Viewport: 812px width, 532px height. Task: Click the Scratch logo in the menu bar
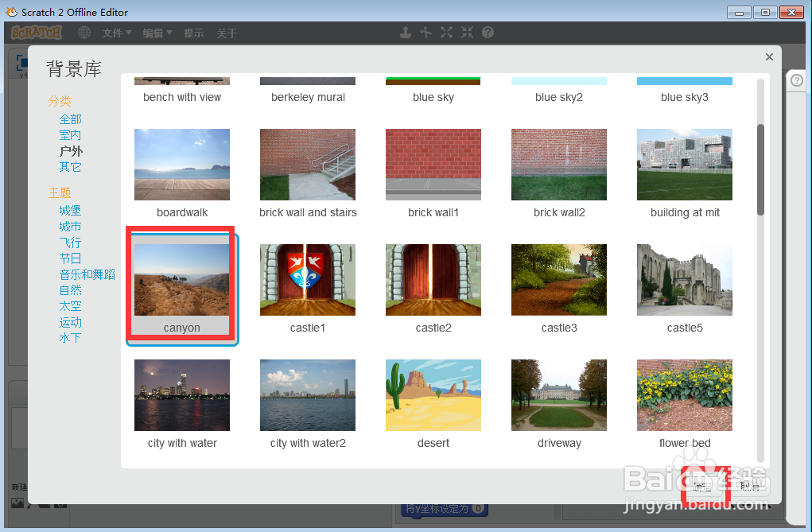click(x=37, y=33)
